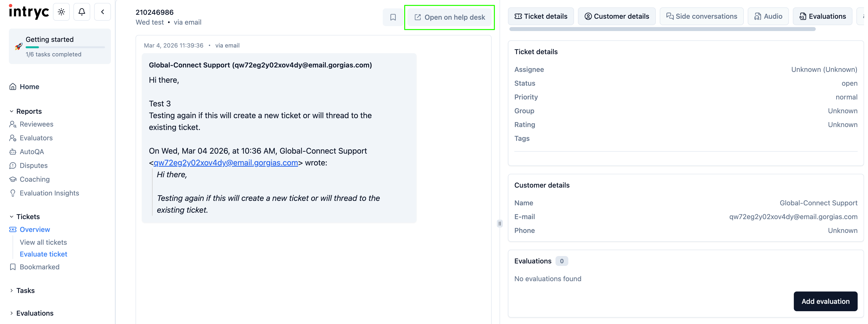Toggle the light/dark theme sun icon
Screen dimensions: 868x324
pyautogui.click(x=61, y=12)
